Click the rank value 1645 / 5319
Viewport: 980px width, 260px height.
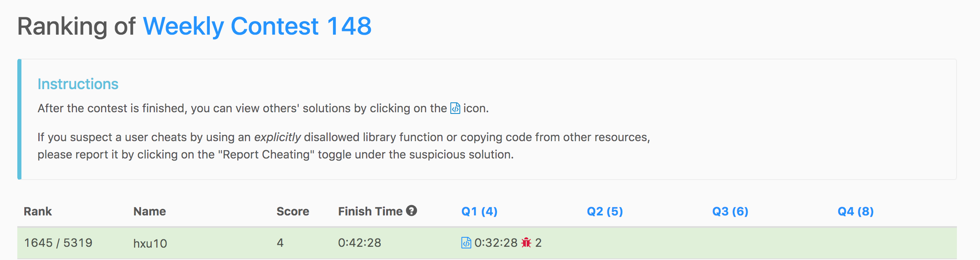58,243
